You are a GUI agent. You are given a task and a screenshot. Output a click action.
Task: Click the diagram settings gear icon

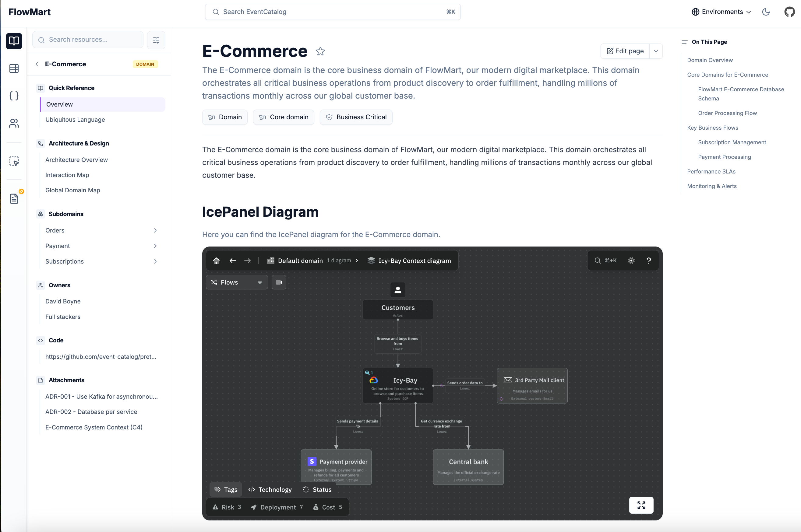click(x=631, y=261)
